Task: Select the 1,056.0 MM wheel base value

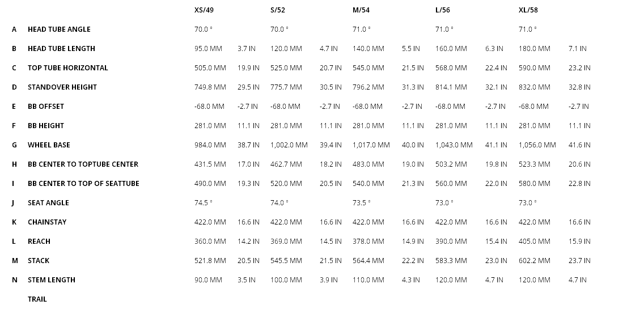Action: [537, 145]
